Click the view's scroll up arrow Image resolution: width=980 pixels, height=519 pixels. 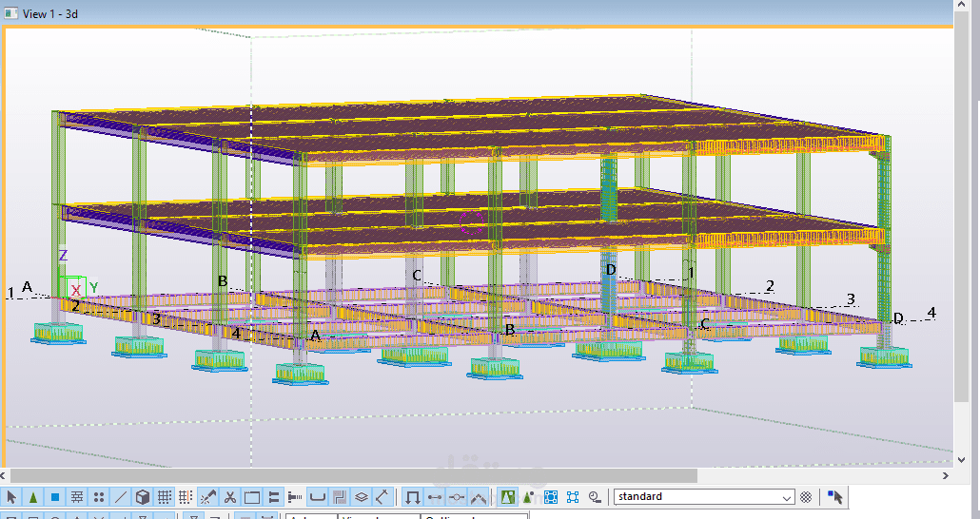pos(961,5)
